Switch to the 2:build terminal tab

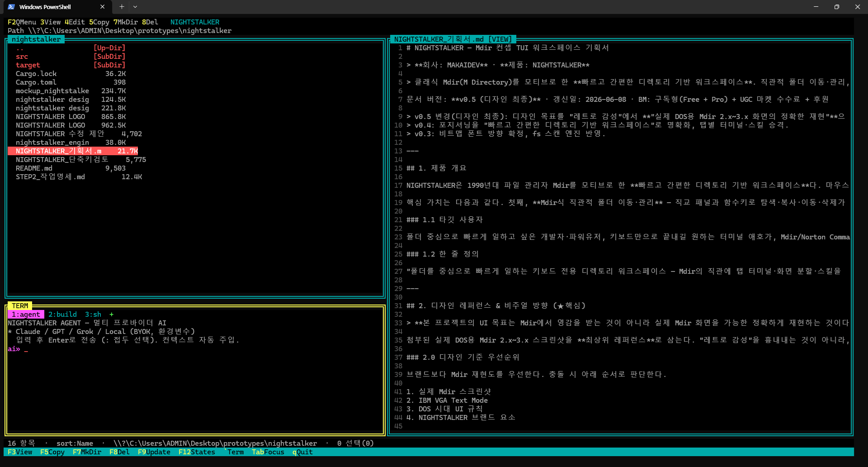pyautogui.click(x=62, y=315)
